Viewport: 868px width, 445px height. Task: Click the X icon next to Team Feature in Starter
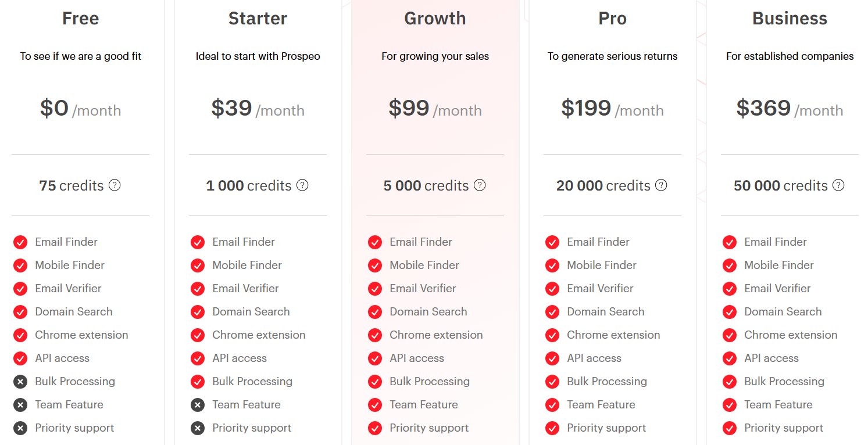198,404
